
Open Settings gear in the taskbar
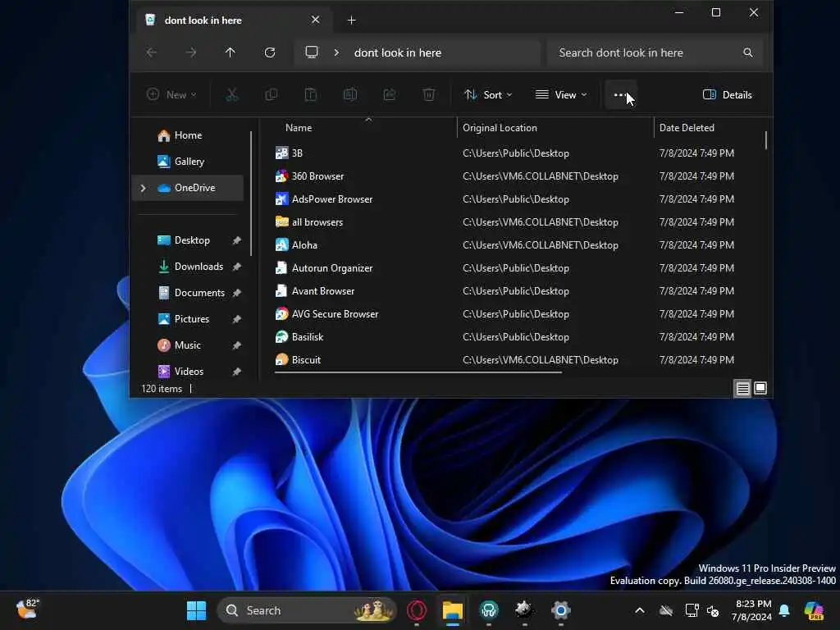point(560,610)
